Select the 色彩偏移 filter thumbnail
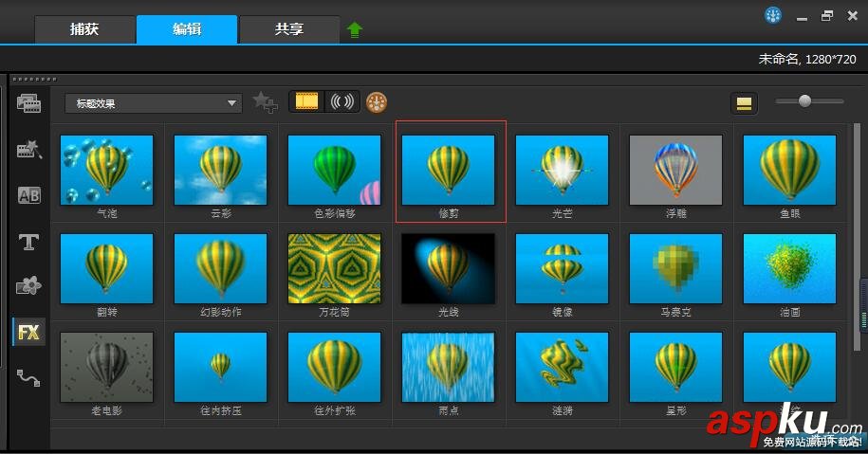Screen dimensions: 868x454 [x=334, y=171]
